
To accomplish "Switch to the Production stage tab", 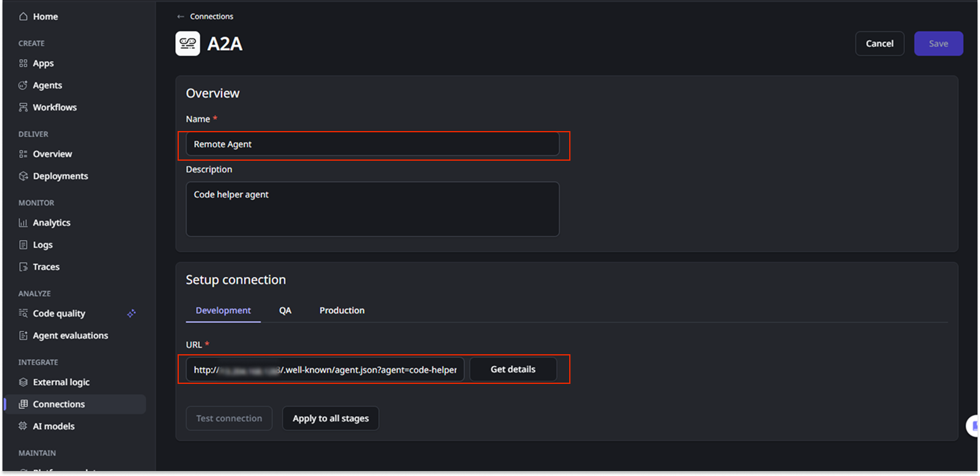I will pyautogui.click(x=342, y=310).
